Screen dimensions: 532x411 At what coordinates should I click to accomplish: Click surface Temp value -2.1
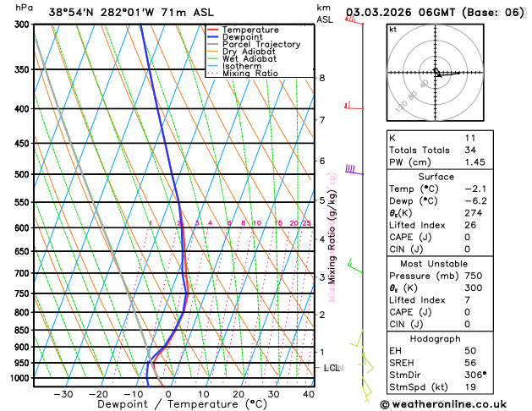(x=475, y=189)
